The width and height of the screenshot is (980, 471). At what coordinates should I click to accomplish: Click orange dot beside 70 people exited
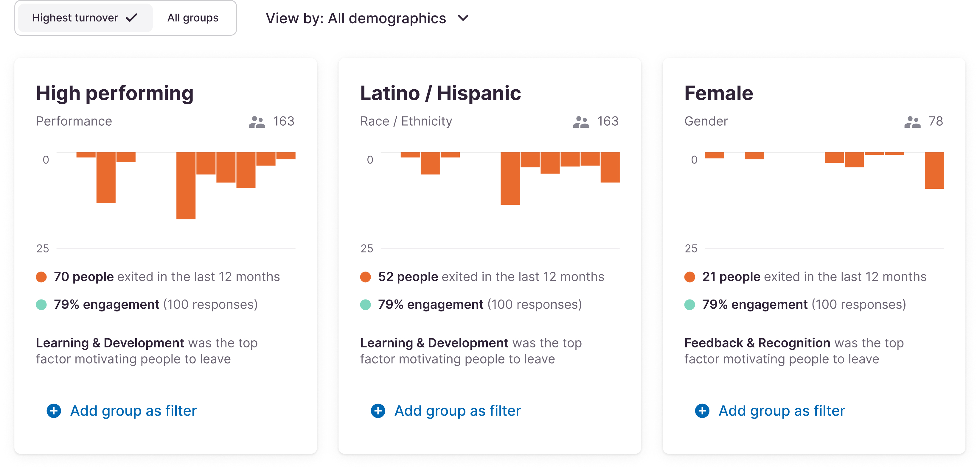pos(41,277)
